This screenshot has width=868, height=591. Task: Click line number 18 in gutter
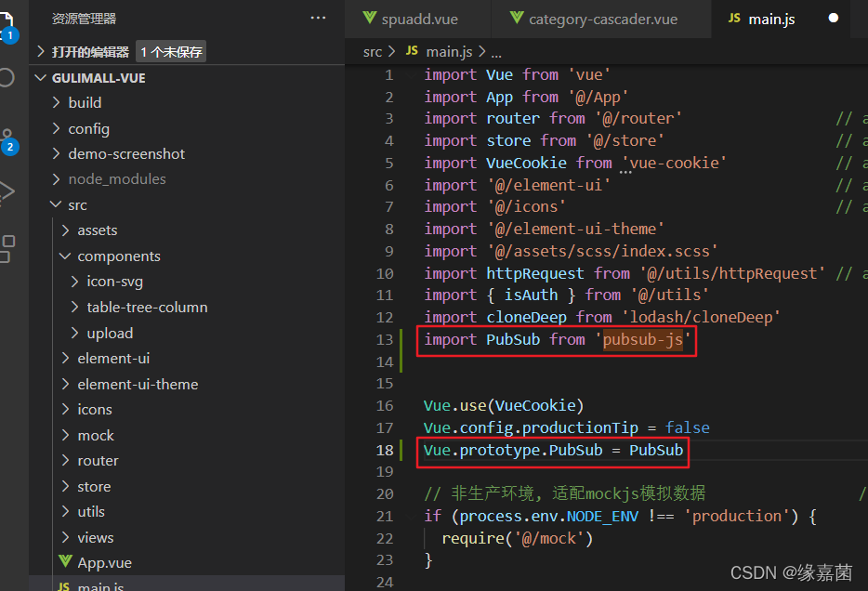click(385, 450)
